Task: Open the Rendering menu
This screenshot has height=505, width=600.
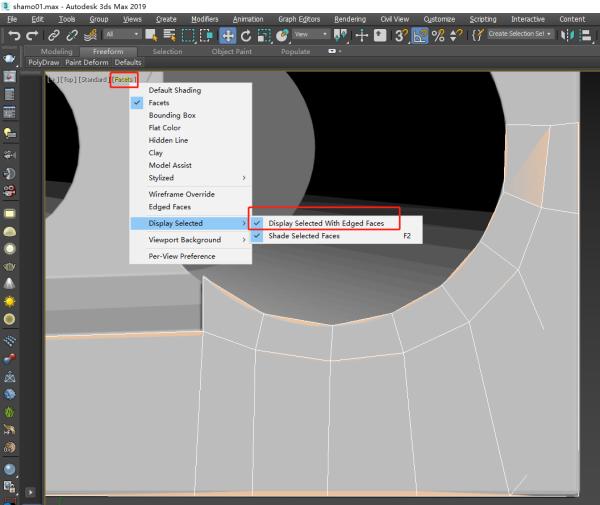Action: (350, 19)
